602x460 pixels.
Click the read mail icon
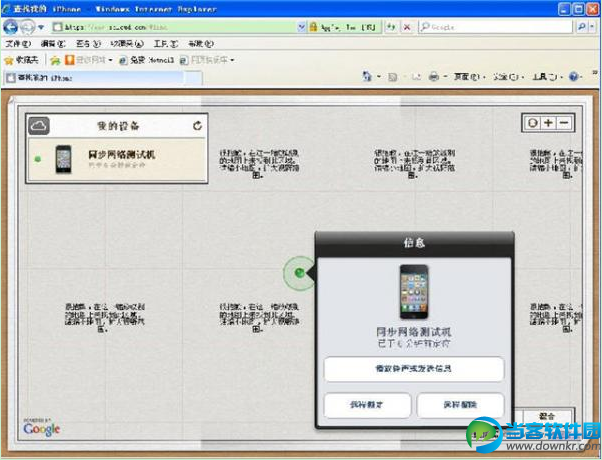pos(416,77)
